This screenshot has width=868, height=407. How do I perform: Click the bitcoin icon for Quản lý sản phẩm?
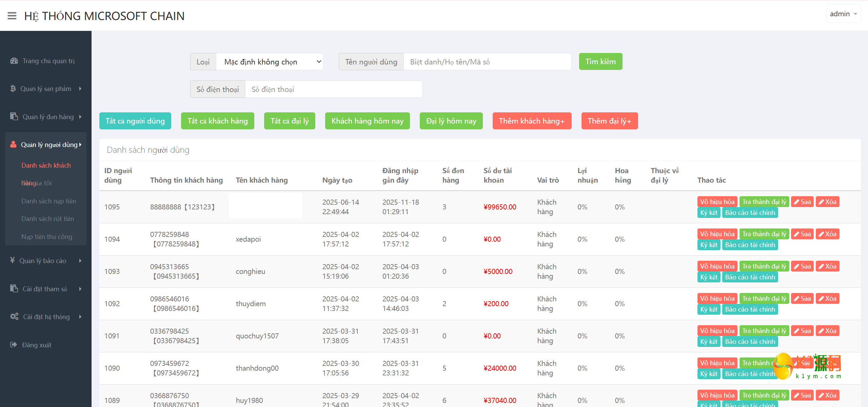pyautogui.click(x=13, y=89)
